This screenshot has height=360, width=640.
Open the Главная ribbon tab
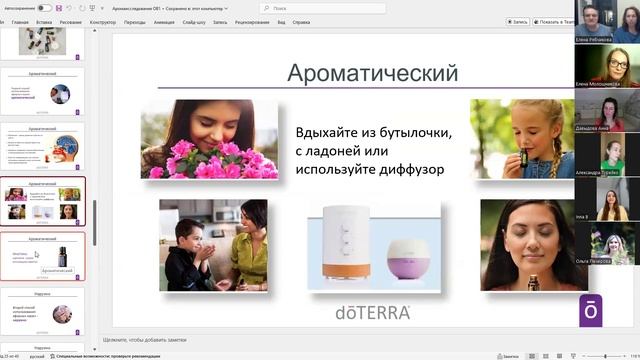[20, 22]
